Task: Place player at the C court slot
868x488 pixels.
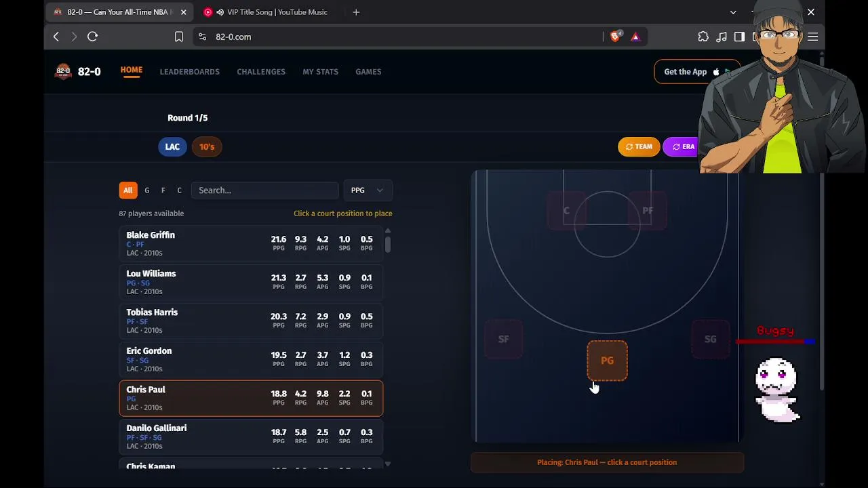Action: point(566,211)
